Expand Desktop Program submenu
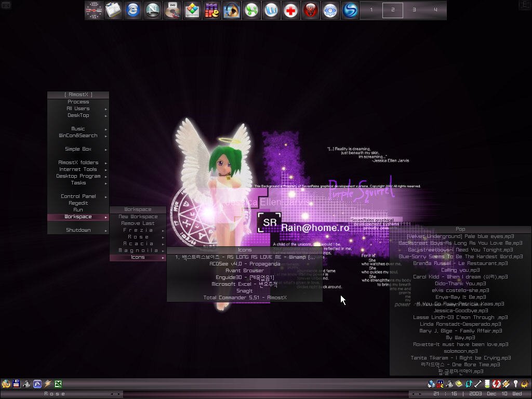The width and height of the screenshot is (532, 399). [x=78, y=176]
